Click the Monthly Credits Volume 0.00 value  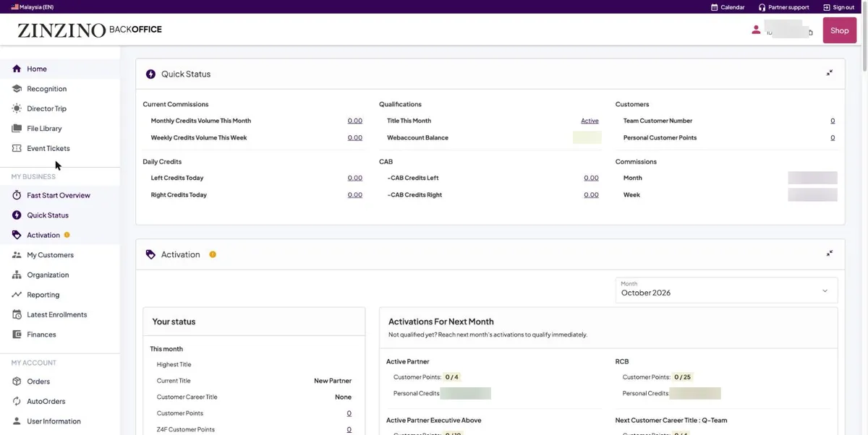click(355, 121)
